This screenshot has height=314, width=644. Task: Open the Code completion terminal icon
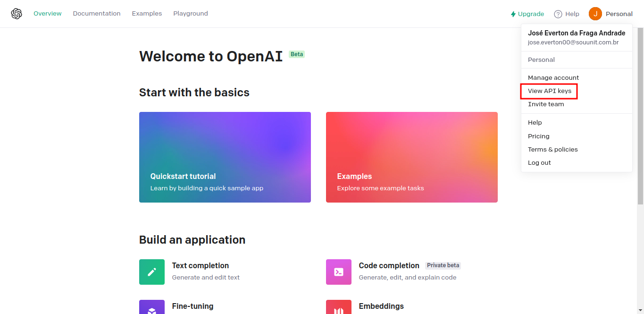[x=339, y=272]
